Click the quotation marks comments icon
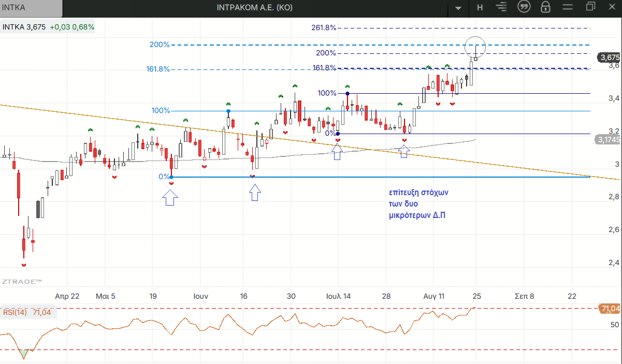This screenshot has width=622, height=364. click(524, 7)
